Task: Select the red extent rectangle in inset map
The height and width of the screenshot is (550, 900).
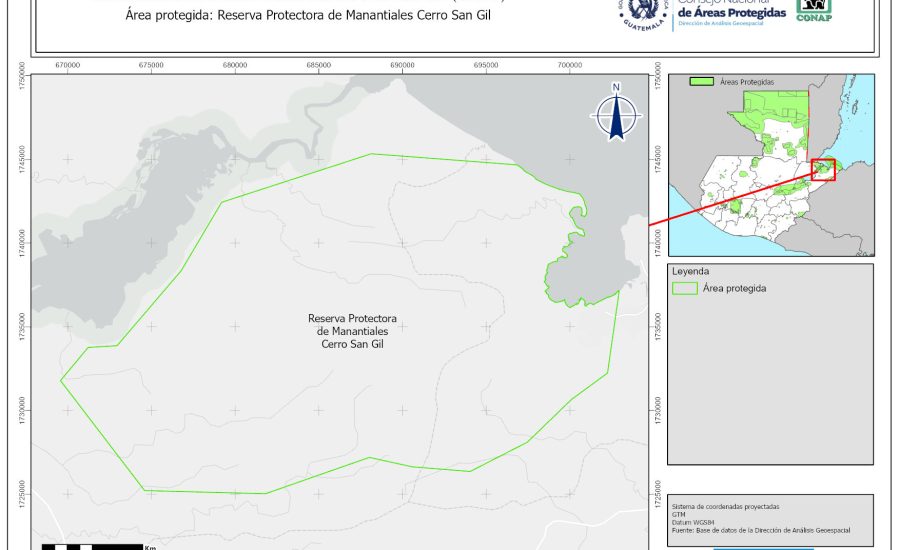Action: click(823, 169)
